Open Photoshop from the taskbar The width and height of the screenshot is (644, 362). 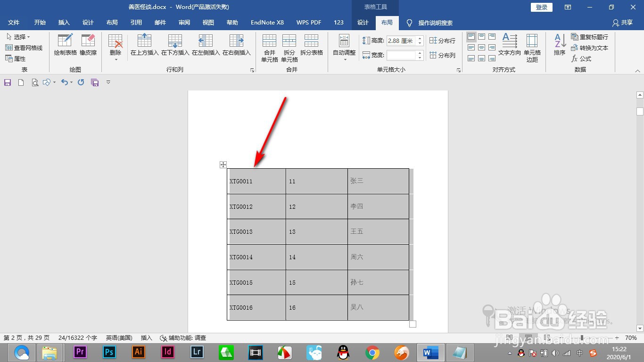(109, 352)
